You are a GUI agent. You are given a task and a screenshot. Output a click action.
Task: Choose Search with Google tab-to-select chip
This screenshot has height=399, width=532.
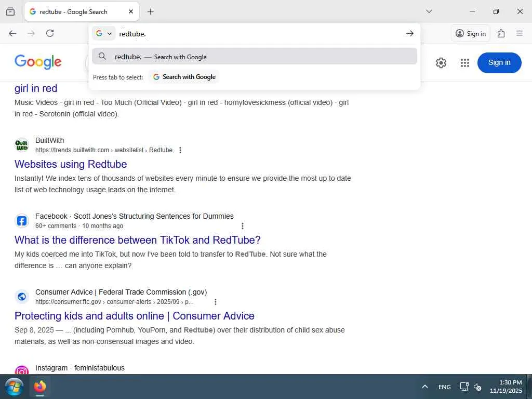[x=184, y=77]
